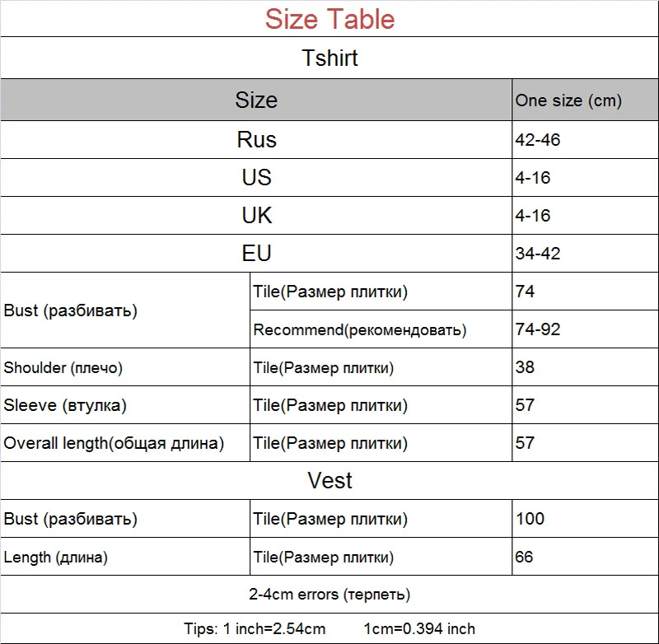Image resolution: width=659 pixels, height=644 pixels.
Task: Select the EU size value 34-42
Action: tap(538, 254)
